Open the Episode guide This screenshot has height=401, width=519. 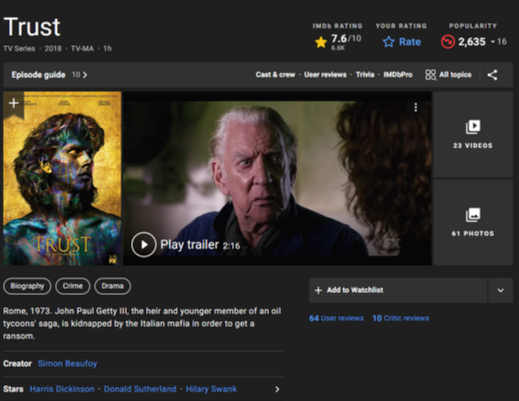tap(38, 75)
